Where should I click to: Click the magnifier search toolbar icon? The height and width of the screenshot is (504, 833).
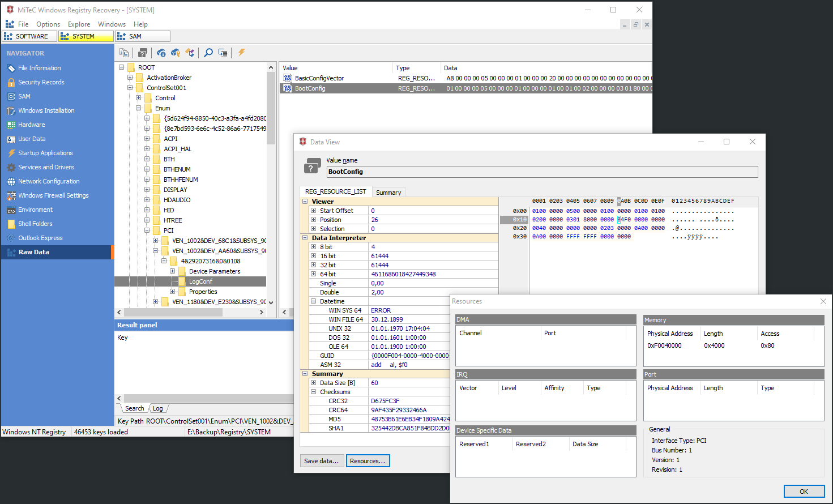tap(208, 53)
